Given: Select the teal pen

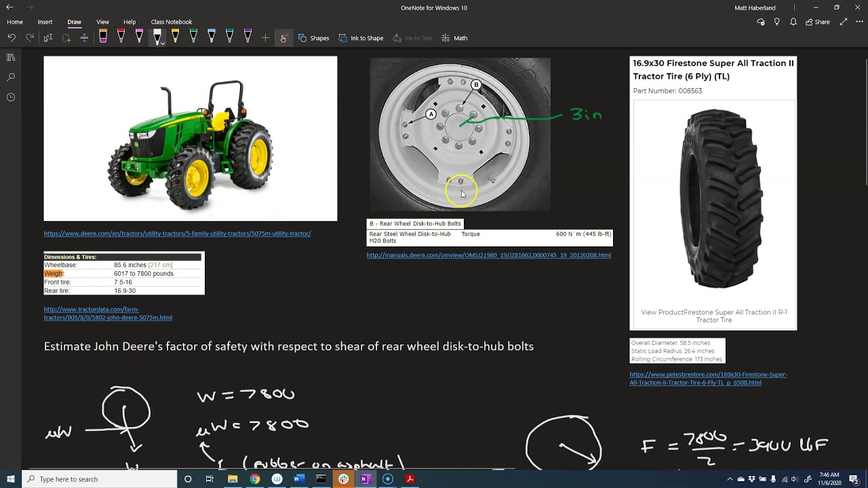Looking at the screenshot, I should (229, 37).
